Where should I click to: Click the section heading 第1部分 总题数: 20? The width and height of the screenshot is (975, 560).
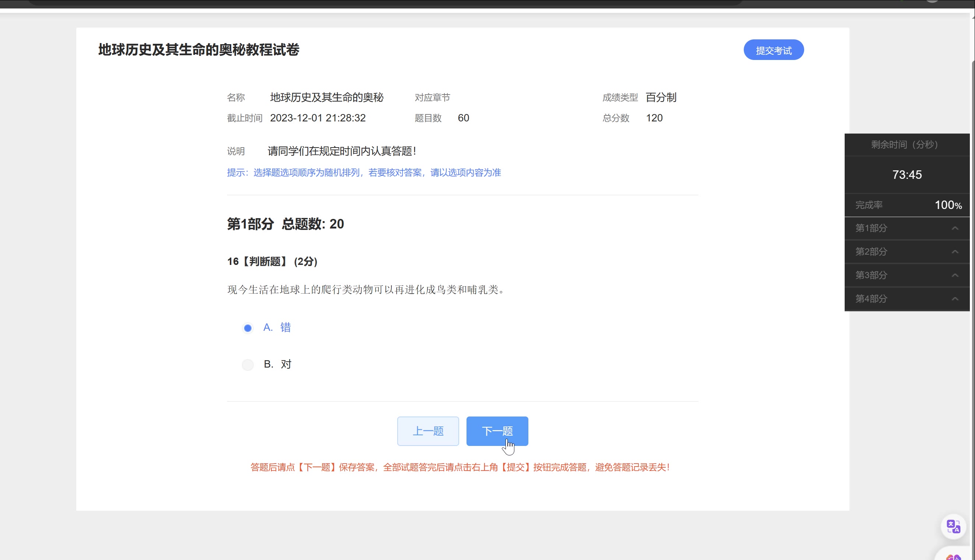285,224
